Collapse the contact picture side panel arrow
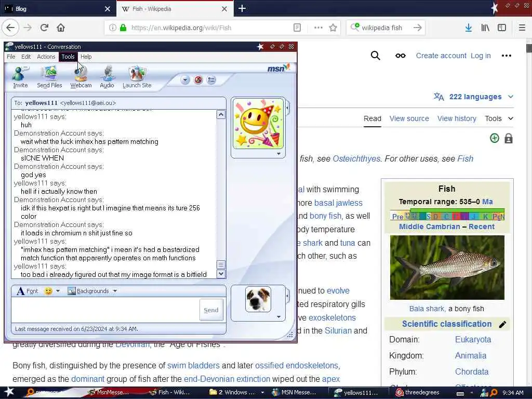This screenshot has width=532, height=399. click(288, 109)
